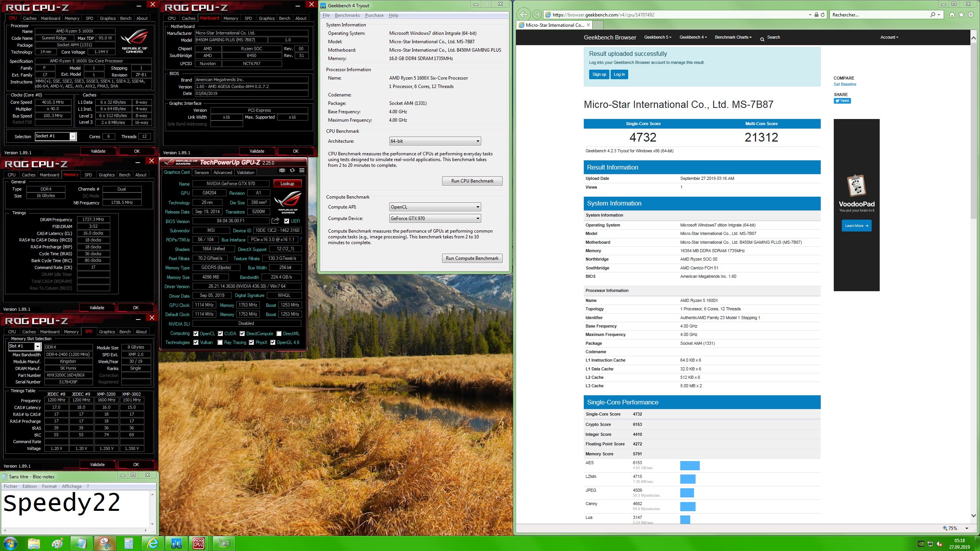Viewport: 980px width, 551px height.
Task: Click the Geekbench site Search magnifier icon
Action: (762, 39)
